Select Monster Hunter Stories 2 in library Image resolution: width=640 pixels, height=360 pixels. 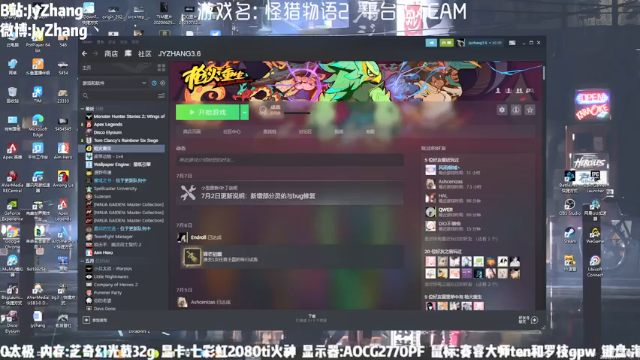point(124,116)
